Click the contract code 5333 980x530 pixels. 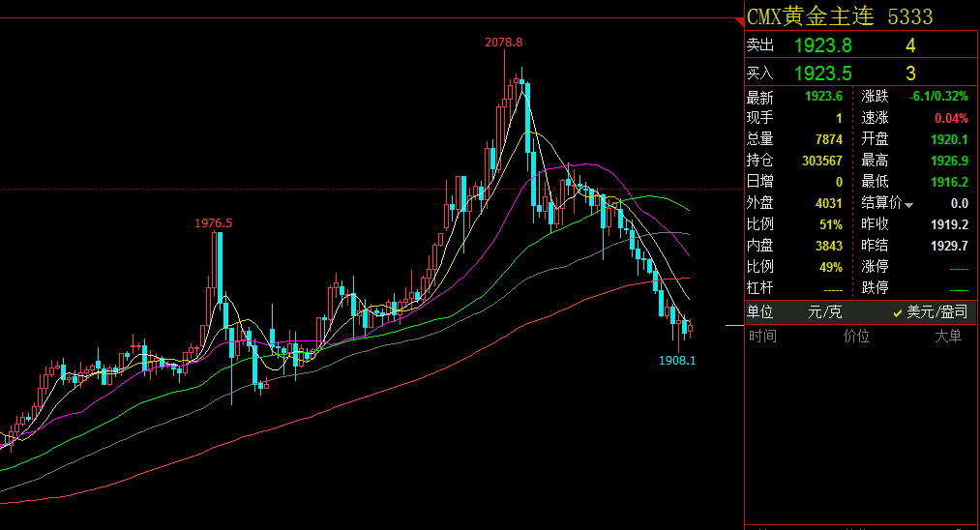[910, 16]
